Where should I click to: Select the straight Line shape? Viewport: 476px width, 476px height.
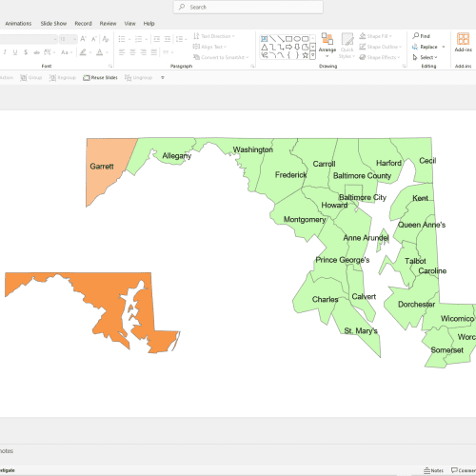click(x=272, y=39)
